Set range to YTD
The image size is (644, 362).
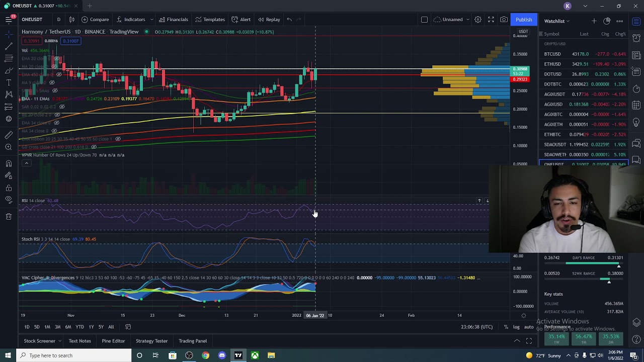coord(79,327)
